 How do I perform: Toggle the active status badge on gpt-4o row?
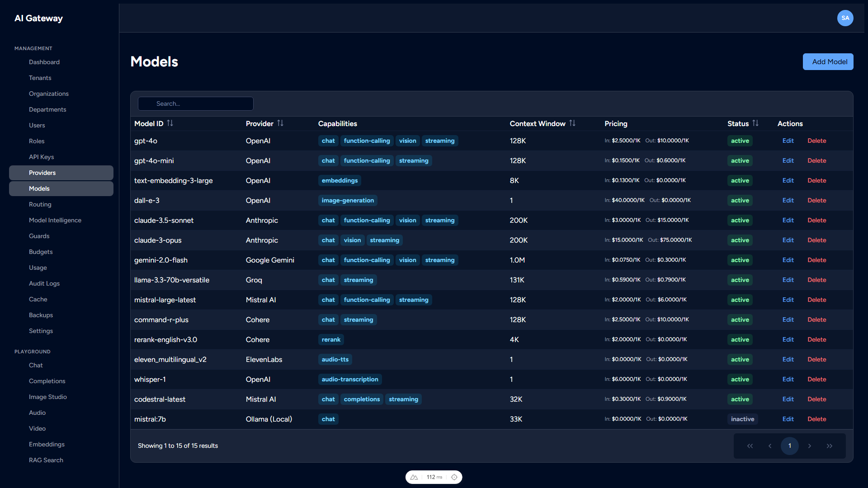(740, 141)
